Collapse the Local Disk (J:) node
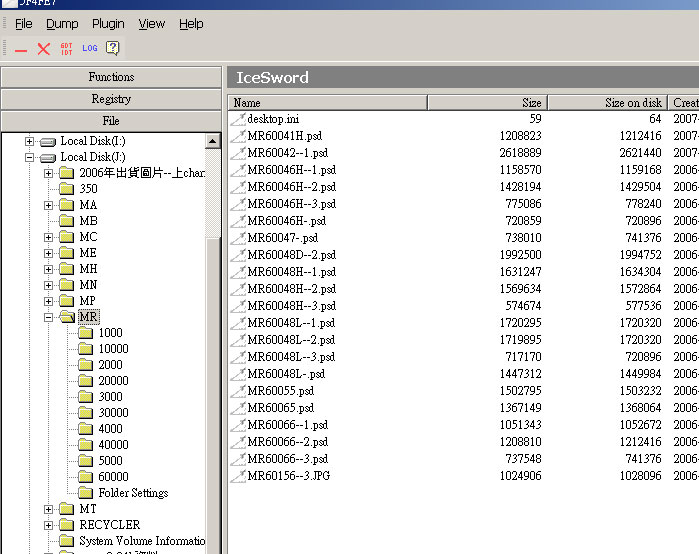Viewport: 699px width, 554px height. tap(30, 157)
